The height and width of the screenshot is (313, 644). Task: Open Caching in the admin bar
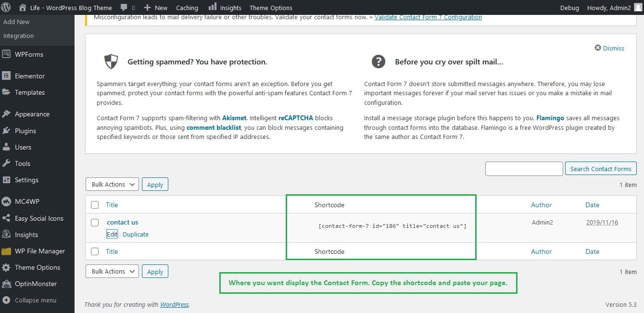(187, 8)
